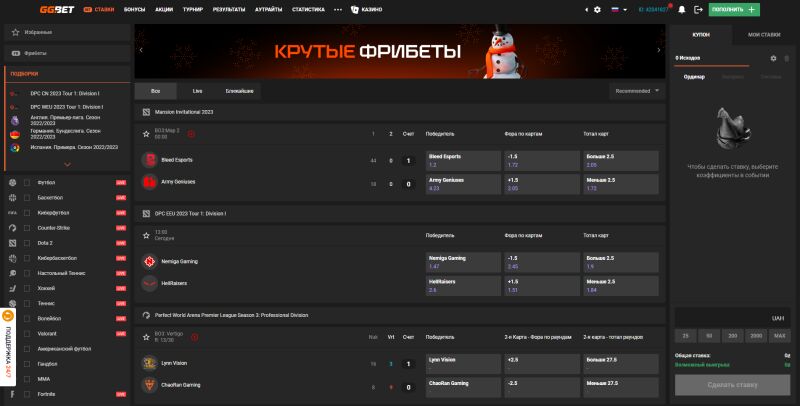The image size is (800, 406).
Task: Open the Бонусы menu item
Action: coord(134,10)
